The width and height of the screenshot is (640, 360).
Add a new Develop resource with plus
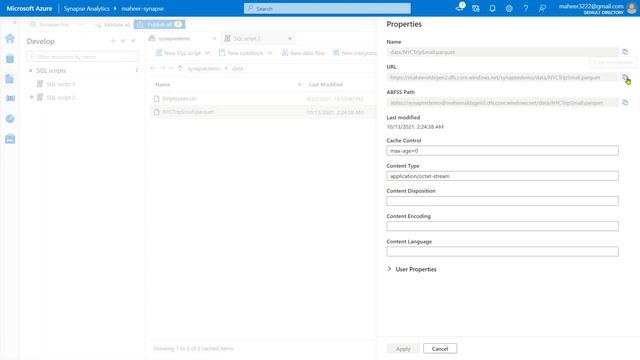pyautogui.click(x=113, y=41)
